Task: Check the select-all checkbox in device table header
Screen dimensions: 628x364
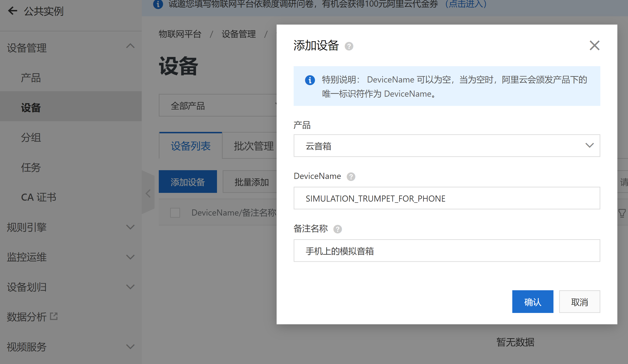Action: (x=175, y=213)
